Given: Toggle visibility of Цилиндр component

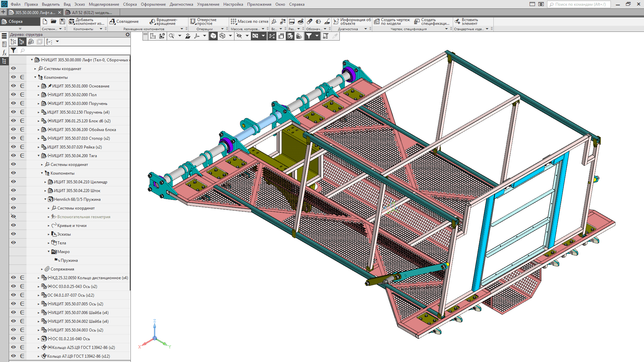Looking at the screenshot, I should pos(13,182).
